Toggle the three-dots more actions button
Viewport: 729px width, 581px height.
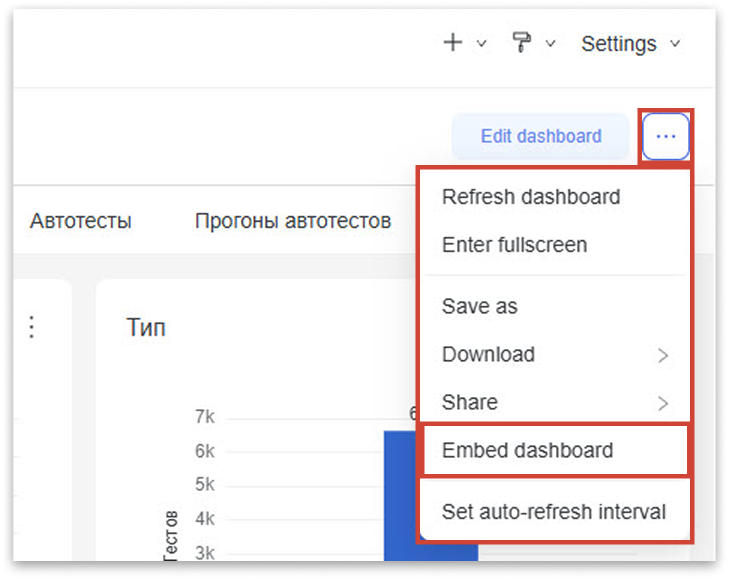665,136
